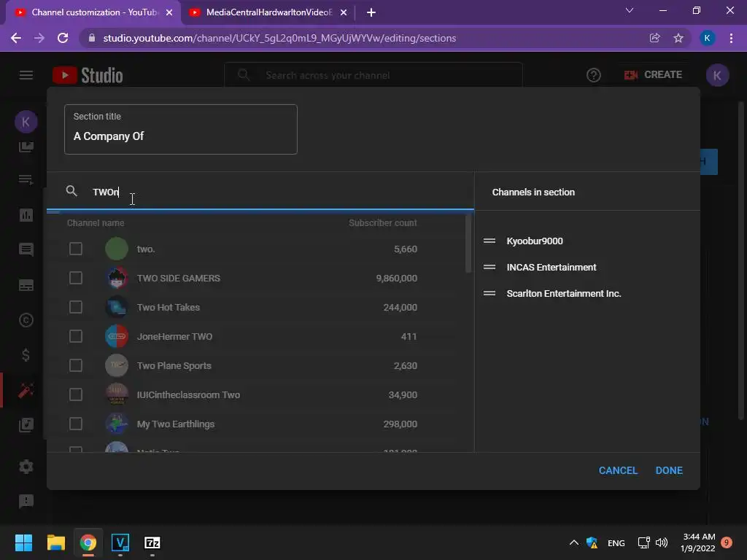Open Settings gear in Studio sidebar

click(26, 467)
